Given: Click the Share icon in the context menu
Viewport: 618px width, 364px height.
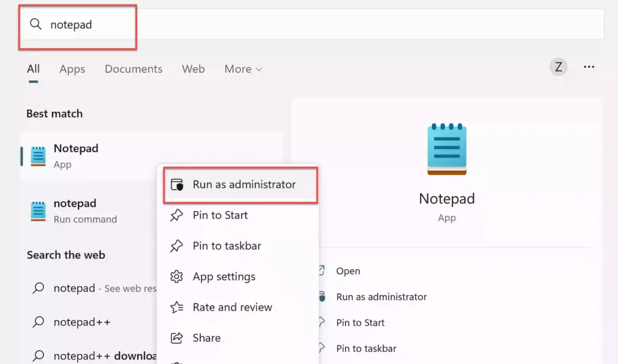Looking at the screenshot, I should coord(177,338).
